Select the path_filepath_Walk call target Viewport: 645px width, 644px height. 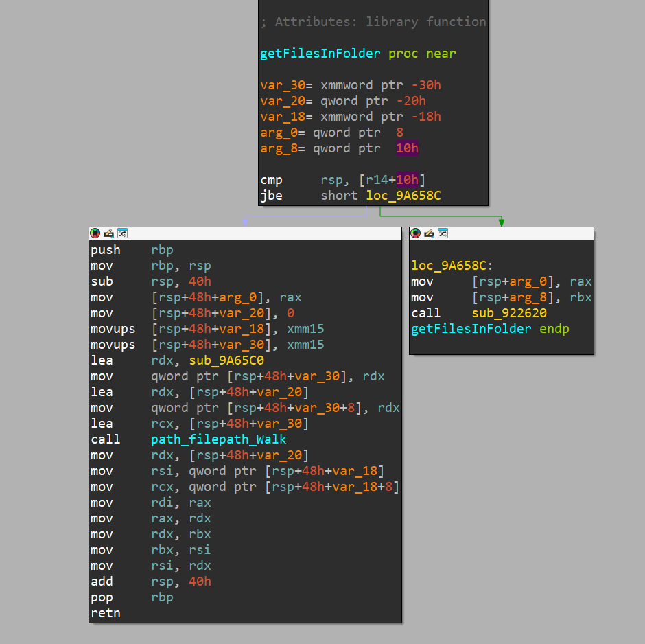coord(218,439)
